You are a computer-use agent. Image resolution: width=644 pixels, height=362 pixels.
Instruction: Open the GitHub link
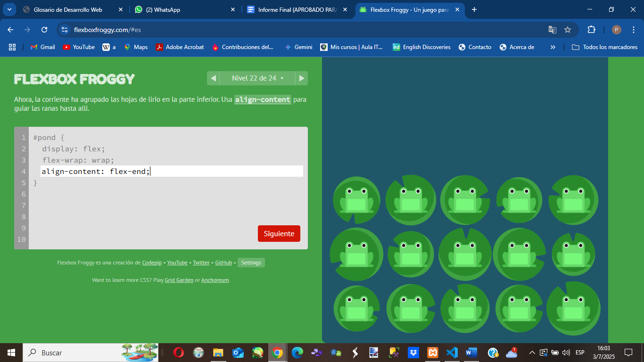223,263
